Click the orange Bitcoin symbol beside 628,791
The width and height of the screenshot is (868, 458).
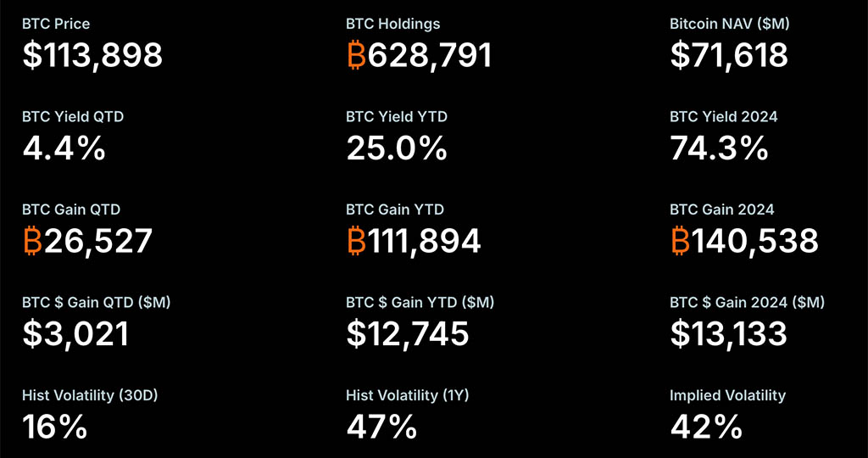[357, 56]
